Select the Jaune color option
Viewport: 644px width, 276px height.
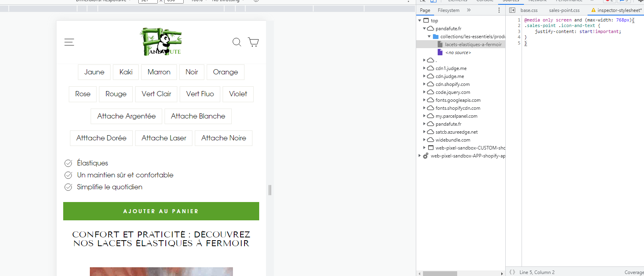94,72
